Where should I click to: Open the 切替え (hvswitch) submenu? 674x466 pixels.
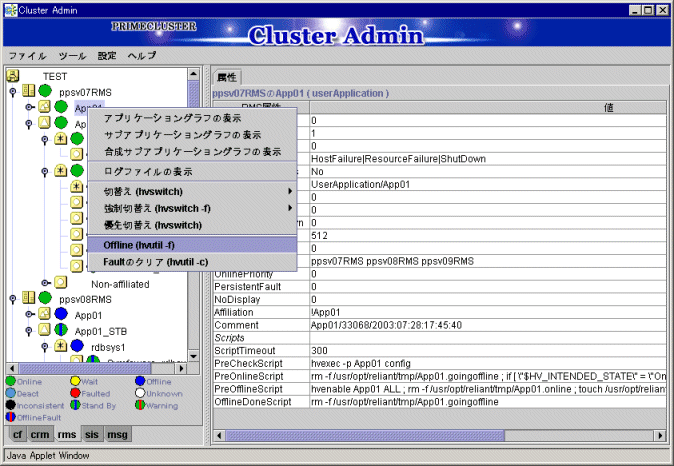(x=192, y=191)
